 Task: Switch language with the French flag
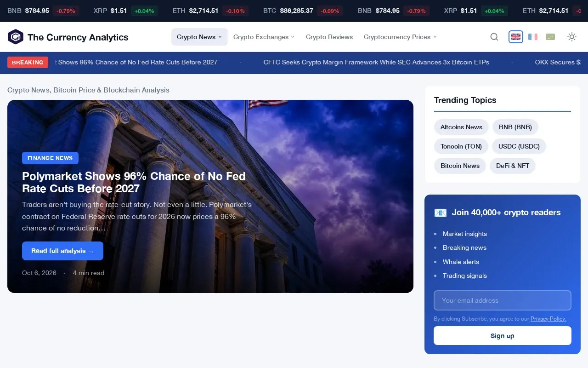coord(533,37)
